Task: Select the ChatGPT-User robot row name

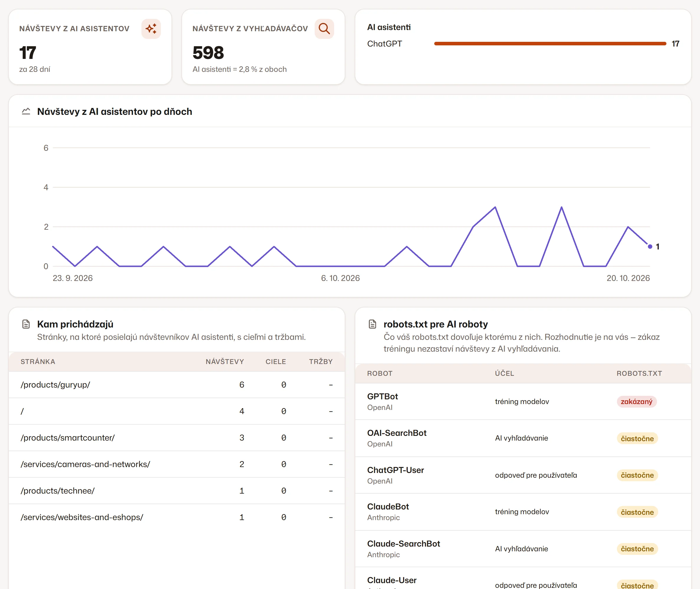Action: point(395,470)
